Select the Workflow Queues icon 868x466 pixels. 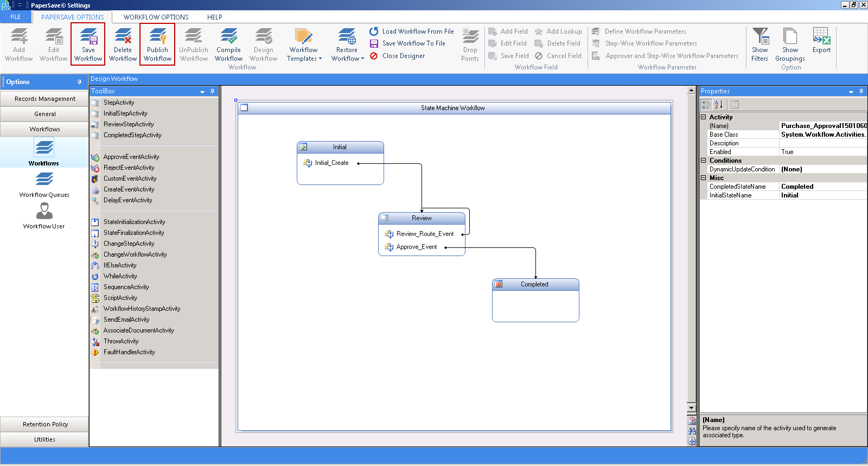pyautogui.click(x=44, y=184)
